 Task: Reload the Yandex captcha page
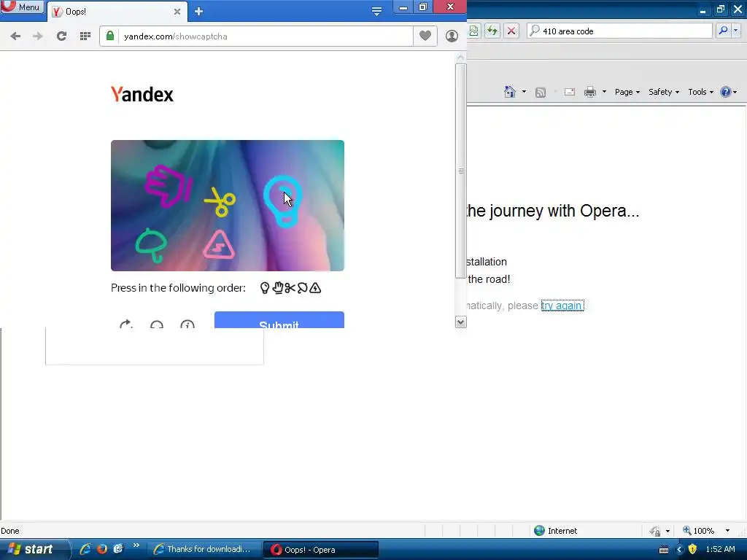pyautogui.click(x=61, y=36)
